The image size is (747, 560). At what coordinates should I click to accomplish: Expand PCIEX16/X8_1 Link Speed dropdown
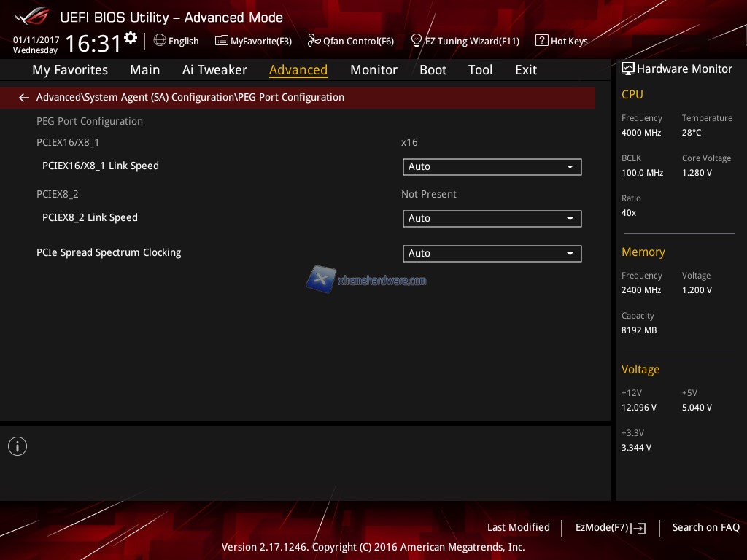[492, 167]
